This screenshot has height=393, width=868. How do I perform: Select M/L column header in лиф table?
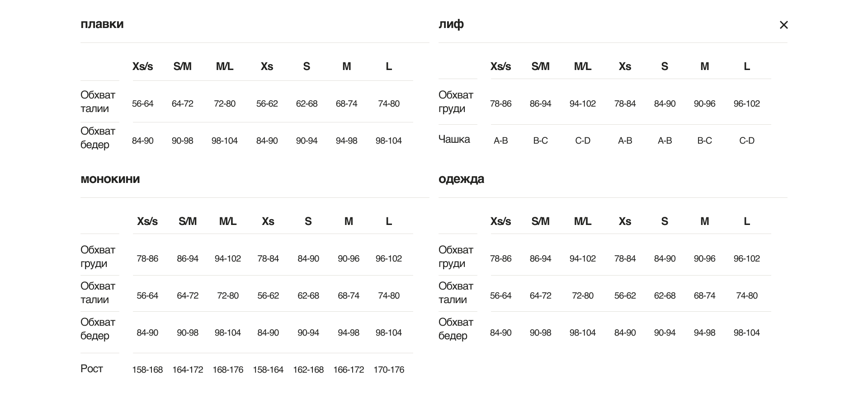tap(582, 66)
